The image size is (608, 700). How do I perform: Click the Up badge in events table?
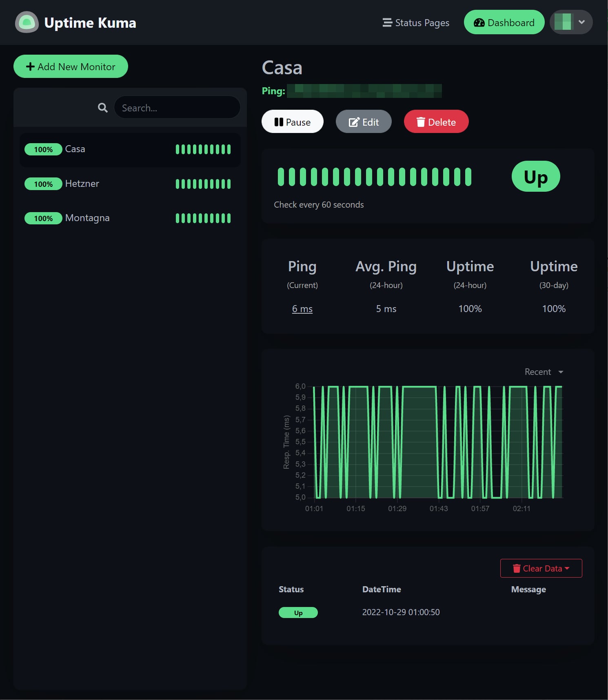click(x=298, y=613)
